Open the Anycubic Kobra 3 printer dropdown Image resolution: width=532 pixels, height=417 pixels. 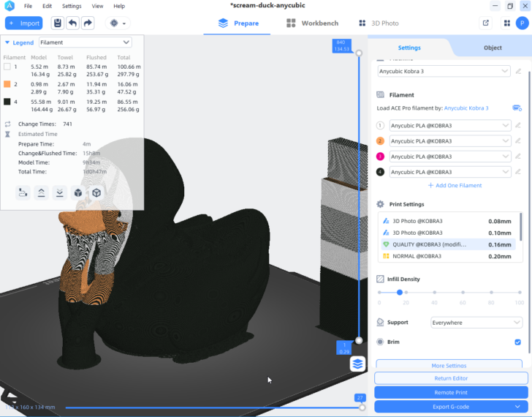pyautogui.click(x=444, y=71)
